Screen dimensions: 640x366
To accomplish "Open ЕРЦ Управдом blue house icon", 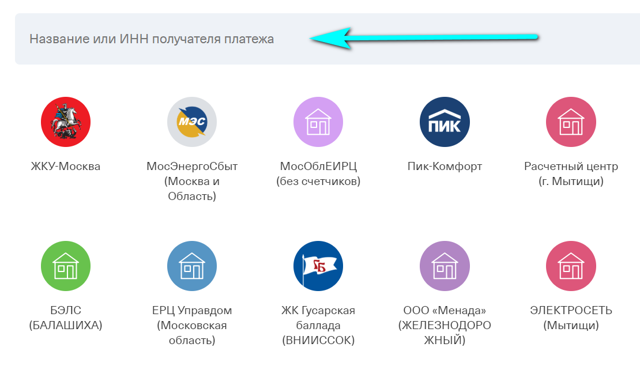I will coord(192,266).
